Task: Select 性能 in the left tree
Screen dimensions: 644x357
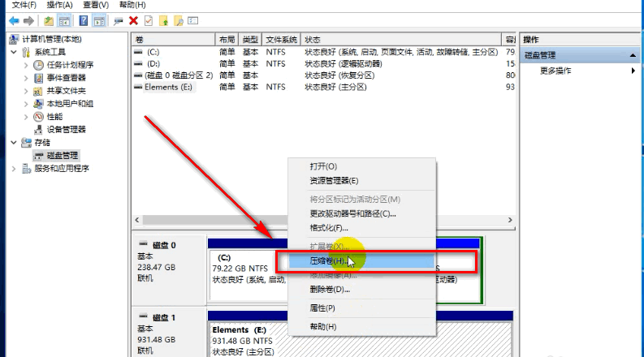Action: click(54, 116)
